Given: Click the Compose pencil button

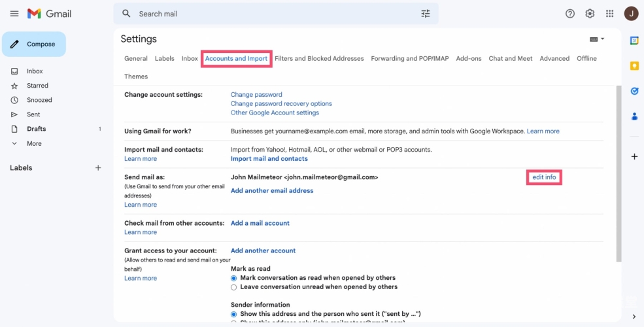Looking at the screenshot, I should pyautogui.click(x=34, y=44).
